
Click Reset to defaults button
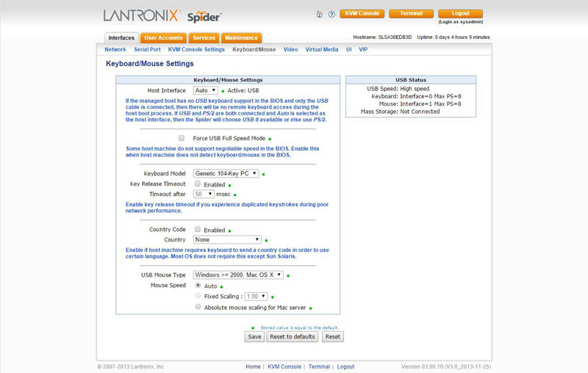tap(292, 337)
